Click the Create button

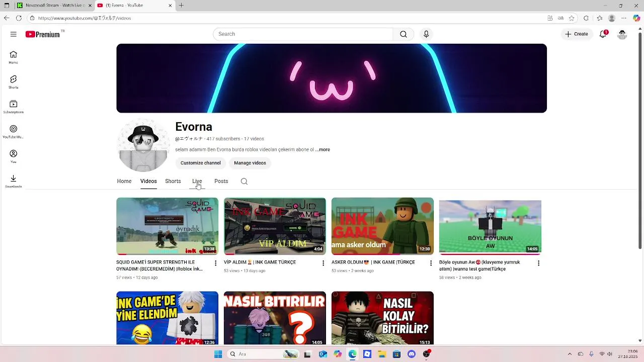[577, 34]
